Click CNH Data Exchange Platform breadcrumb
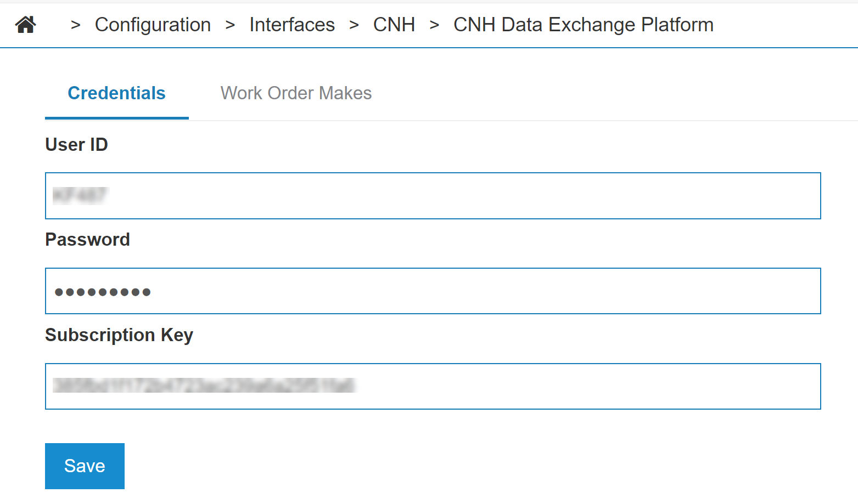This screenshot has height=504, width=858. [x=583, y=25]
